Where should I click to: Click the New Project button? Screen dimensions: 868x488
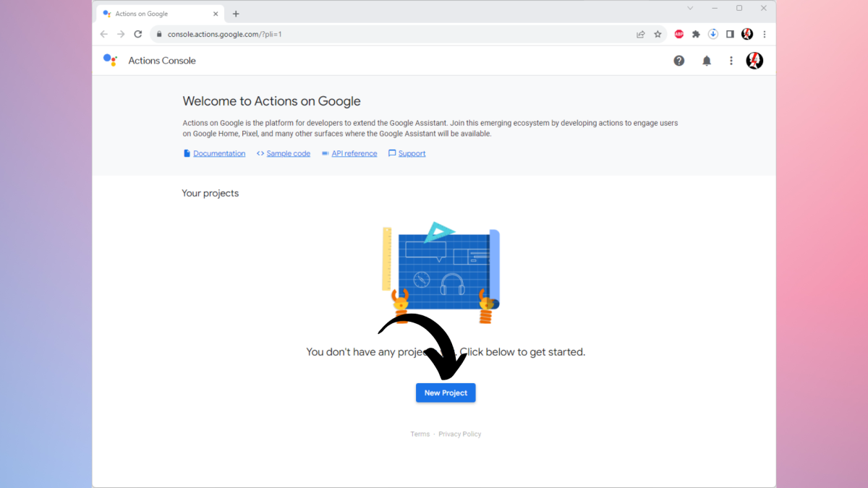pos(446,393)
